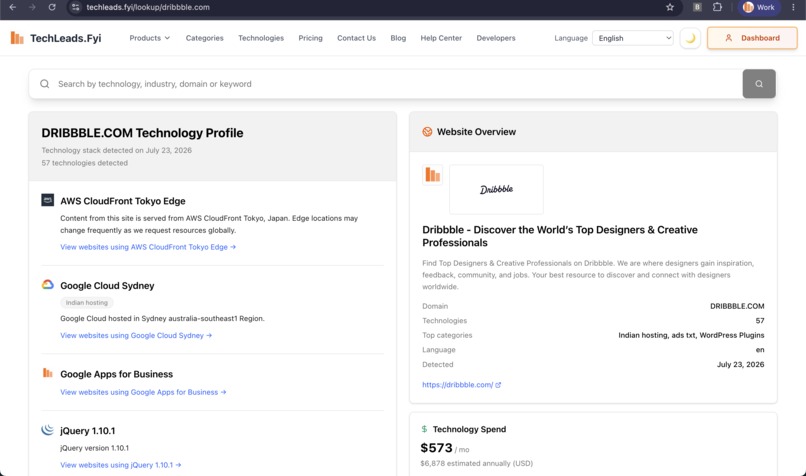Click the jQuery 1.10.1 logo icon

point(47,429)
